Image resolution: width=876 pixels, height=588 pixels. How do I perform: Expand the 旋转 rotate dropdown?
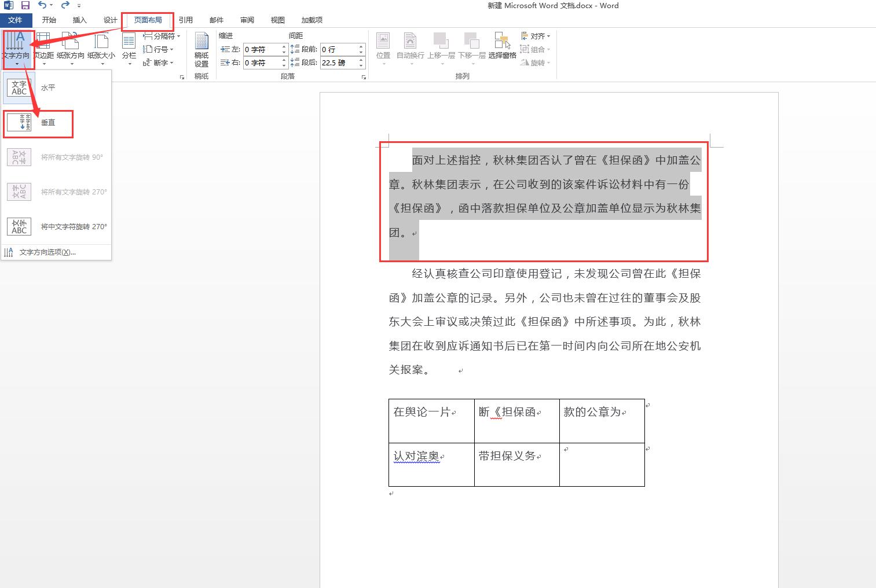point(536,63)
